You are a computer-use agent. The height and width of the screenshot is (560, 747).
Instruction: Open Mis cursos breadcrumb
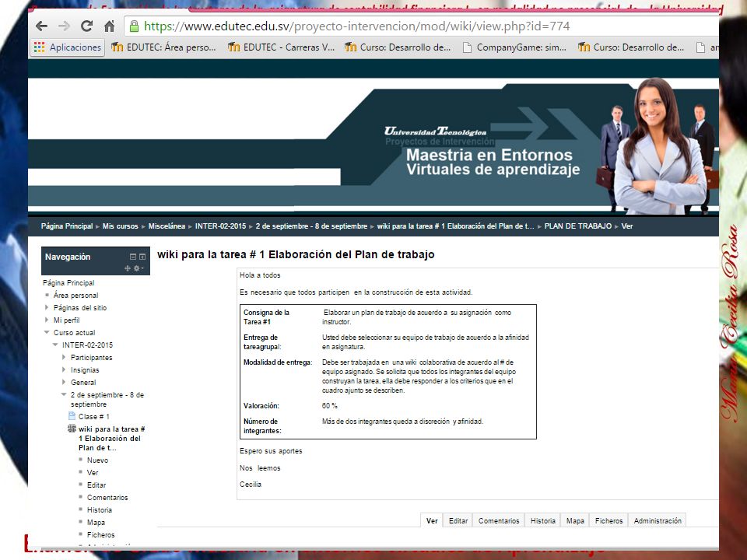120,226
